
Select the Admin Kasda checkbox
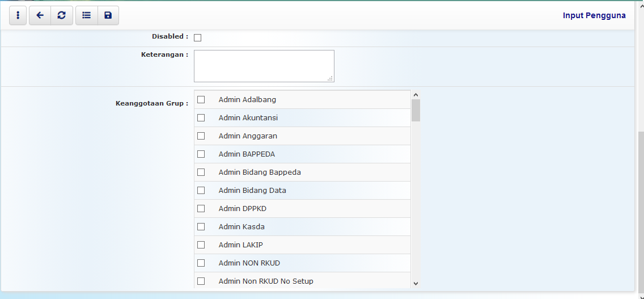coord(201,227)
